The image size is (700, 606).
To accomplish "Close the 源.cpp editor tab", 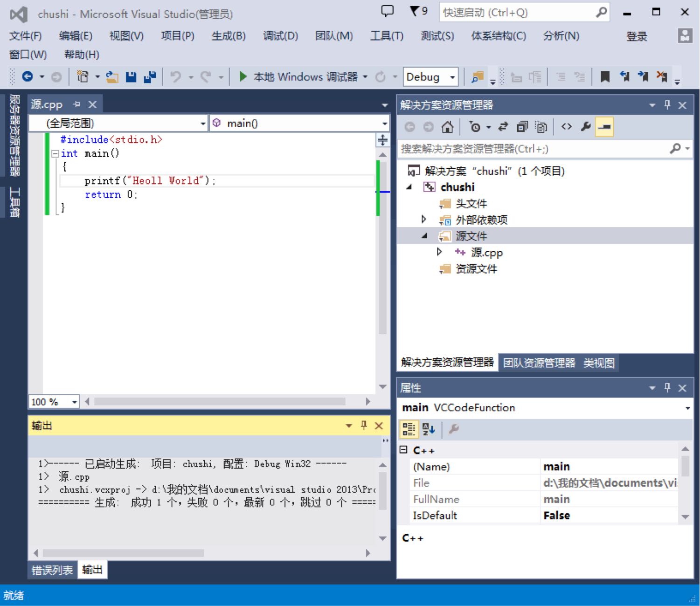I will (x=93, y=104).
